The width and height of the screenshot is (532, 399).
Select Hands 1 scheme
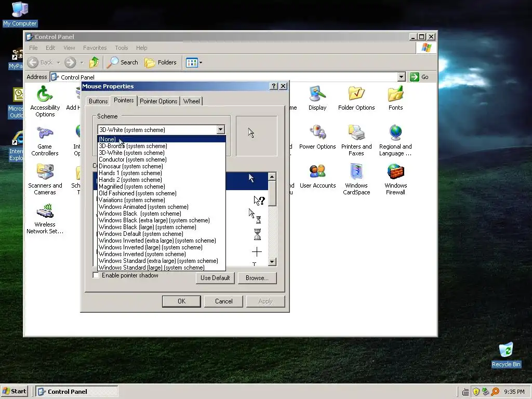click(x=162, y=173)
